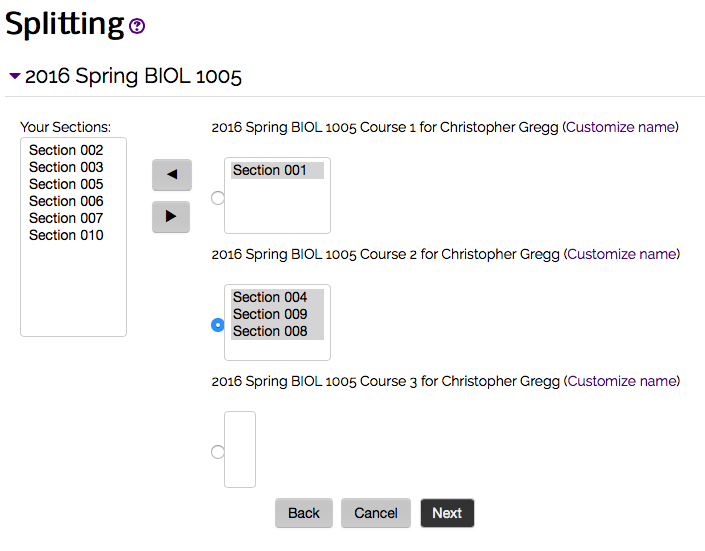Select Section 003 in Your Sections
Viewport: 705px width, 551px height.
(x=66, y=167)
